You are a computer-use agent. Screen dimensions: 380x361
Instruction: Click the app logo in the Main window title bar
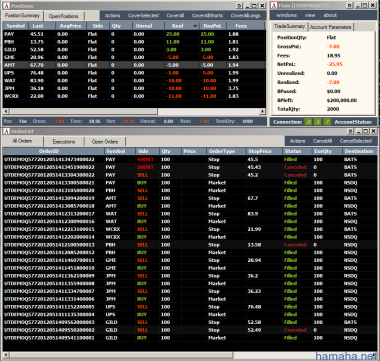[274, 5]
